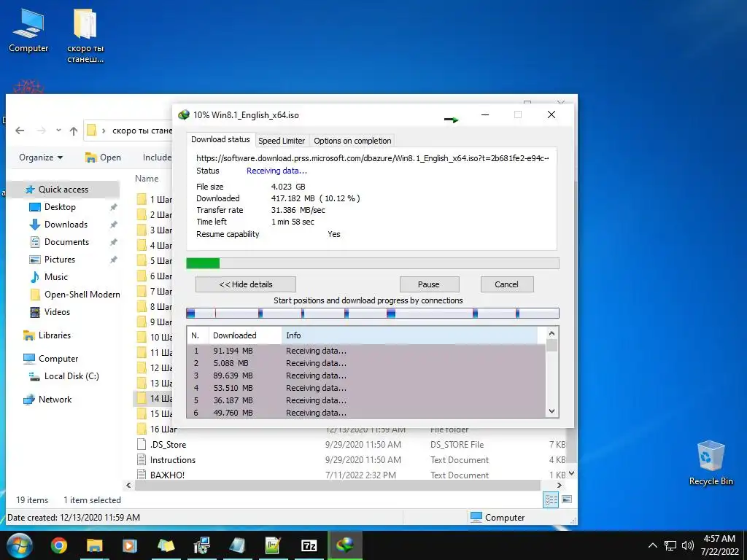This screenshot has width=747, height=560.
Task: Switch Explorer to large thumbnails view
Action: pyautogui.click(x=567, y=499)
